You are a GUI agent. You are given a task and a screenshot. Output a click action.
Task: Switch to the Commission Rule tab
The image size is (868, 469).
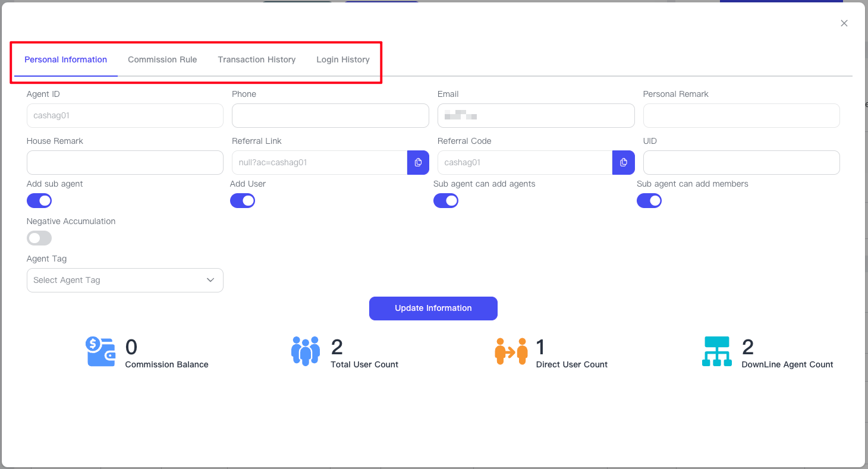point(162,59)
